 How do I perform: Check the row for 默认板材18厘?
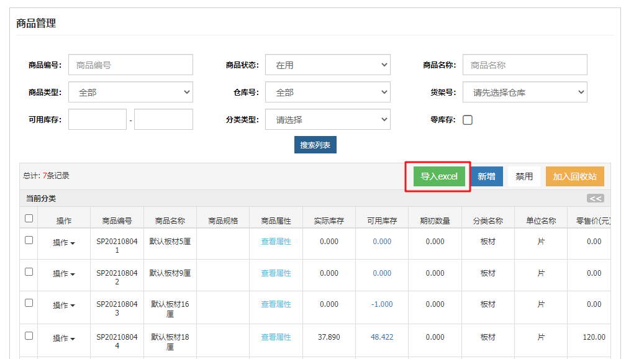[x=29, y=336]
